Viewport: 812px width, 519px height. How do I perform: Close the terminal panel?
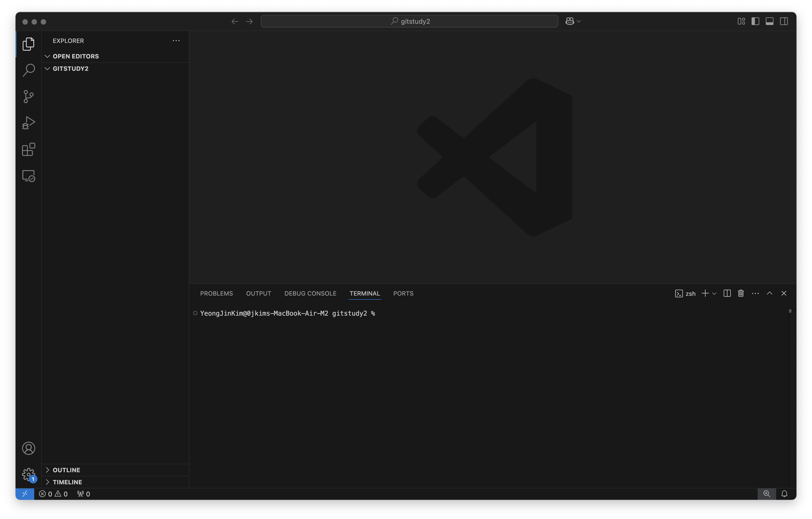coord(784,293)
